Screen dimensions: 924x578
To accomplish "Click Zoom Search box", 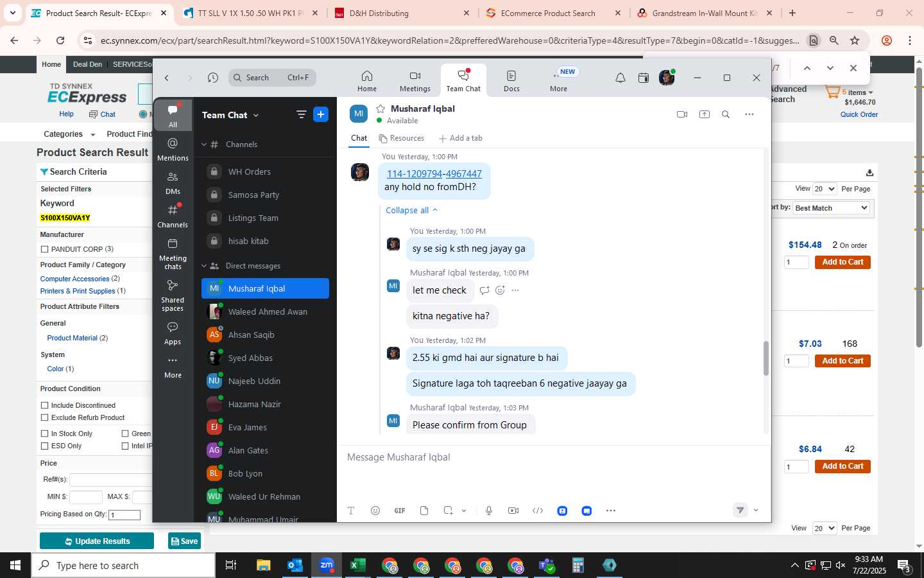I will 272,78.
